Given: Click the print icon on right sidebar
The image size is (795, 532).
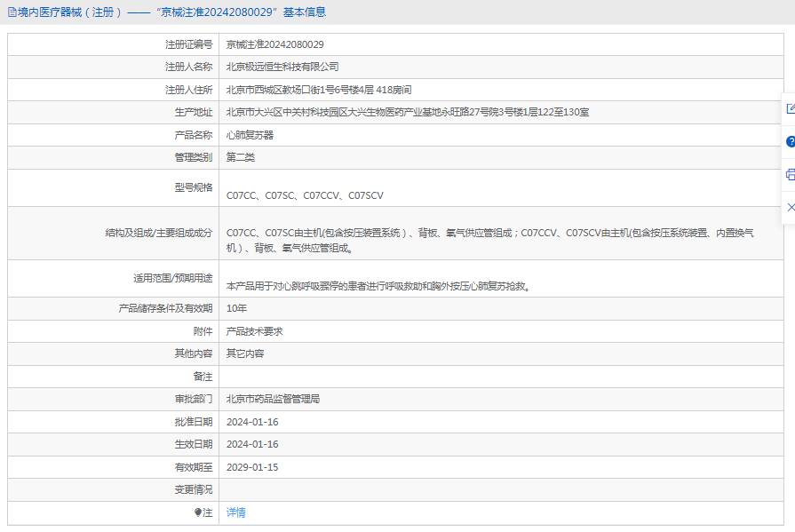Looking at the screenshot, I should pos(790,175).
